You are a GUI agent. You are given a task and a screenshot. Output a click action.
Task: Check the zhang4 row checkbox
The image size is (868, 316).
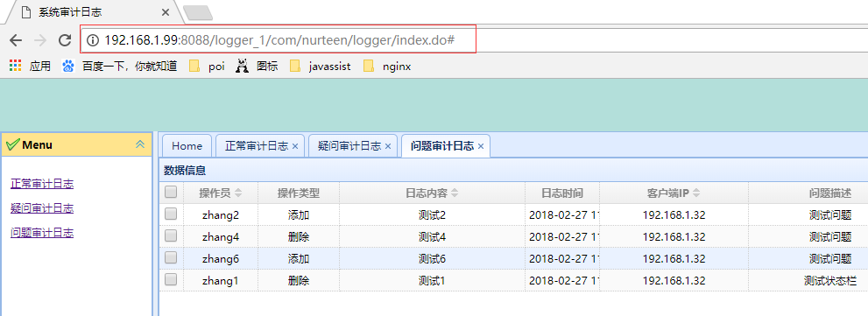point(171,235)
